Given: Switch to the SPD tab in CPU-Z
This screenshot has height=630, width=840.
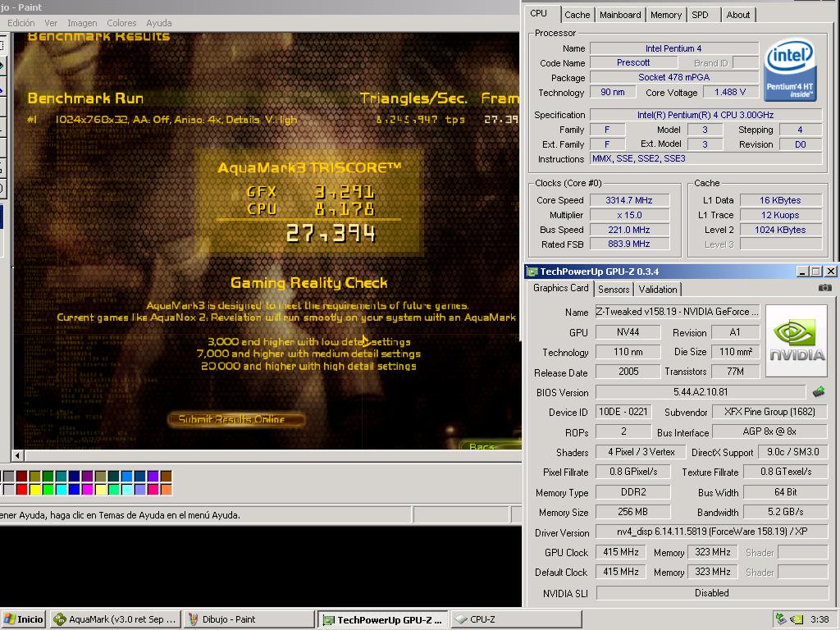Looking at the screenshot, I should pyautogui.click(x=700, y=15).
